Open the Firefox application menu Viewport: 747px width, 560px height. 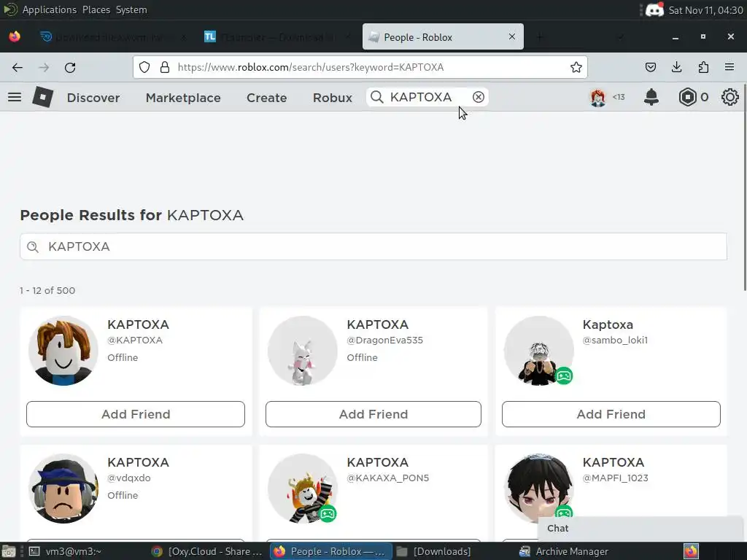729,67
